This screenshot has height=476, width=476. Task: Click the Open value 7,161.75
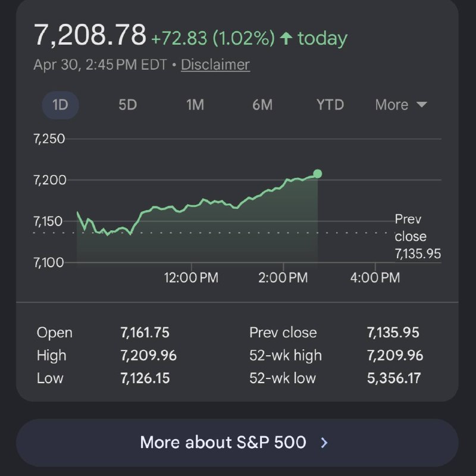point(145,333)
